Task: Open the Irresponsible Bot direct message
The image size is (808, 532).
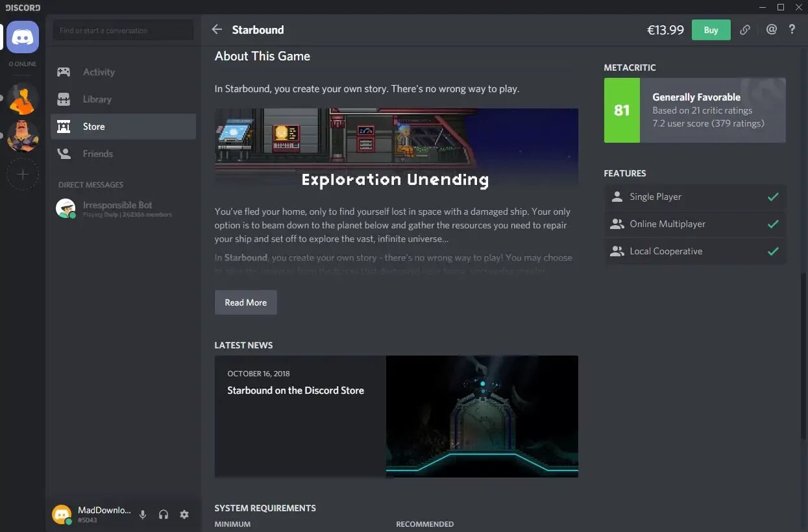Action: click(123, 208)
